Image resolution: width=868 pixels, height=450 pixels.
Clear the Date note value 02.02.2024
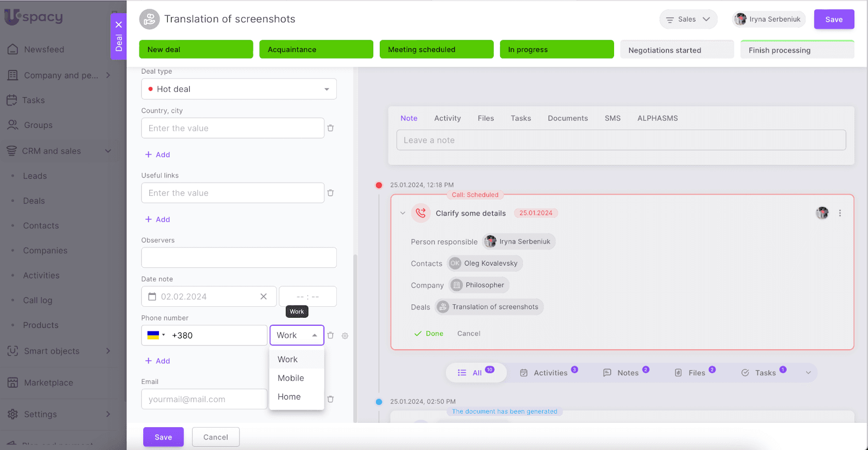pos(264,297)
